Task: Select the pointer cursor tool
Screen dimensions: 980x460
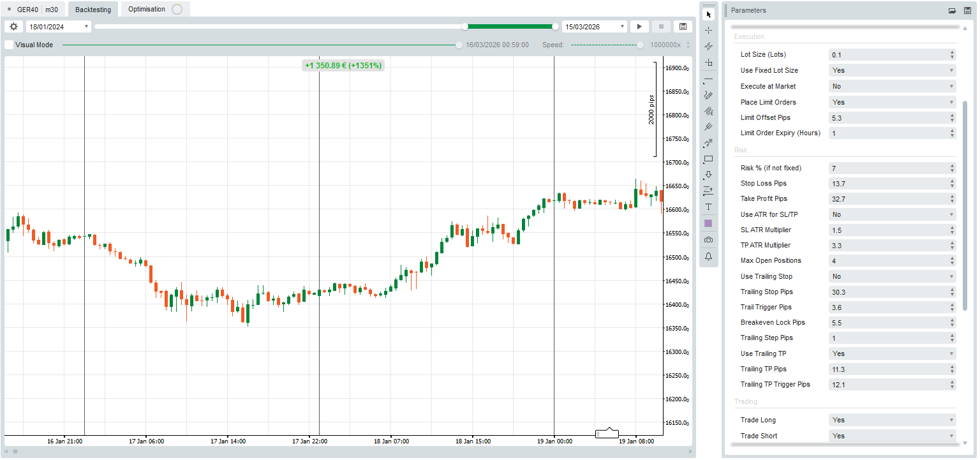Action: point(708,14)
